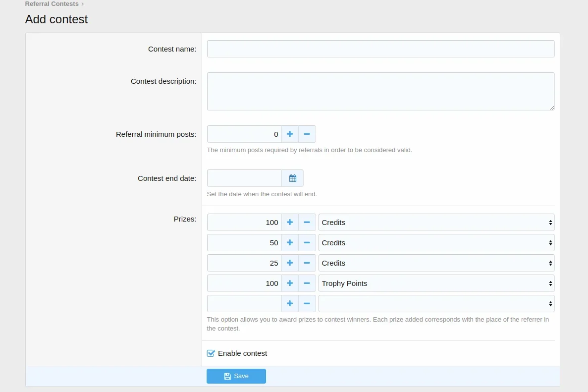Image resolution: width=588 pixels, height=392 pixels.
Task: Click the Referral minimum posts number field
Action: tap(244, 134)
